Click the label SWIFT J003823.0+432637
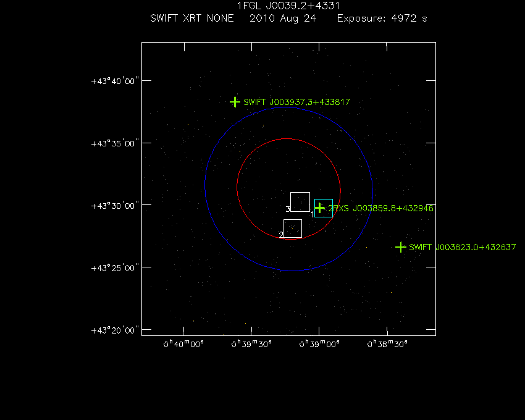The width and height of the screenshot is (525, 420). pos(463,247)
